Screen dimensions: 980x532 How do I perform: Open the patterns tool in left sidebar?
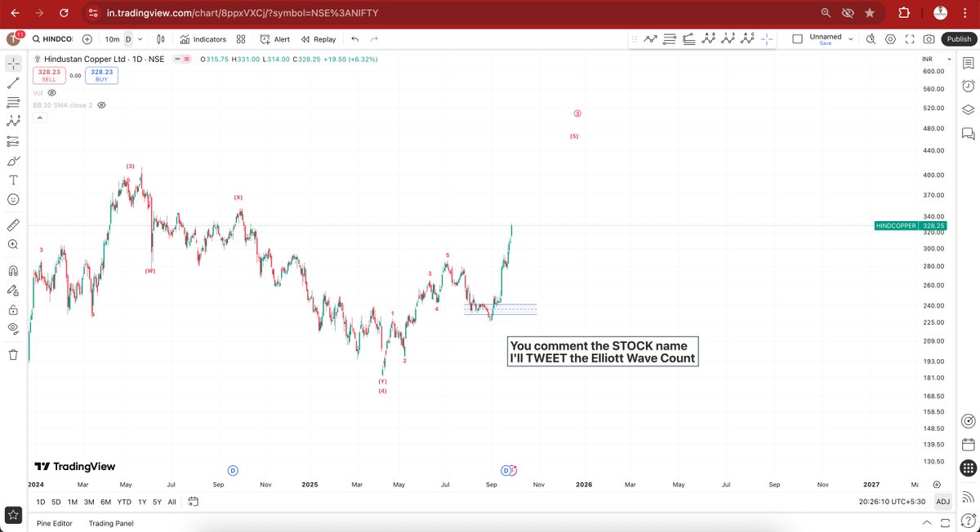[x=13, y=121]
